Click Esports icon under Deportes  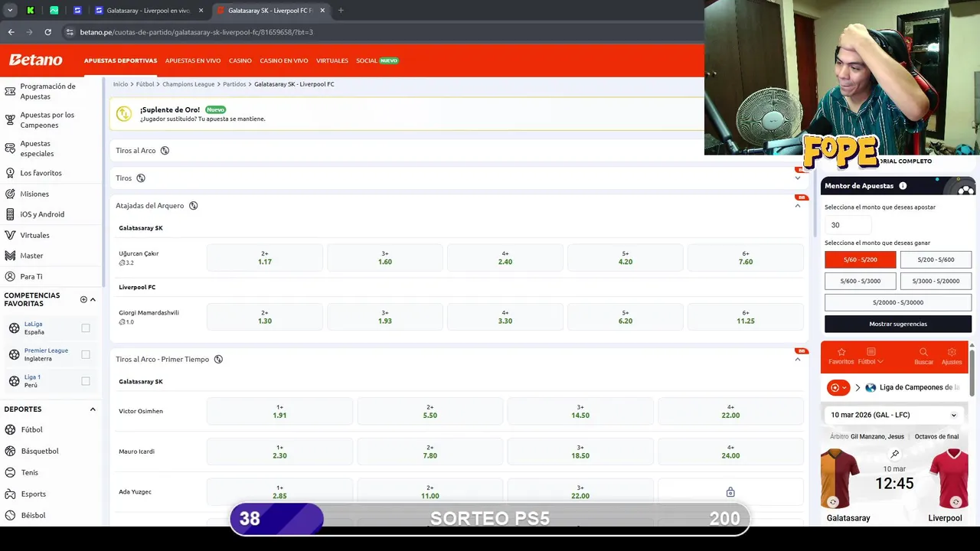coord(10,494)
